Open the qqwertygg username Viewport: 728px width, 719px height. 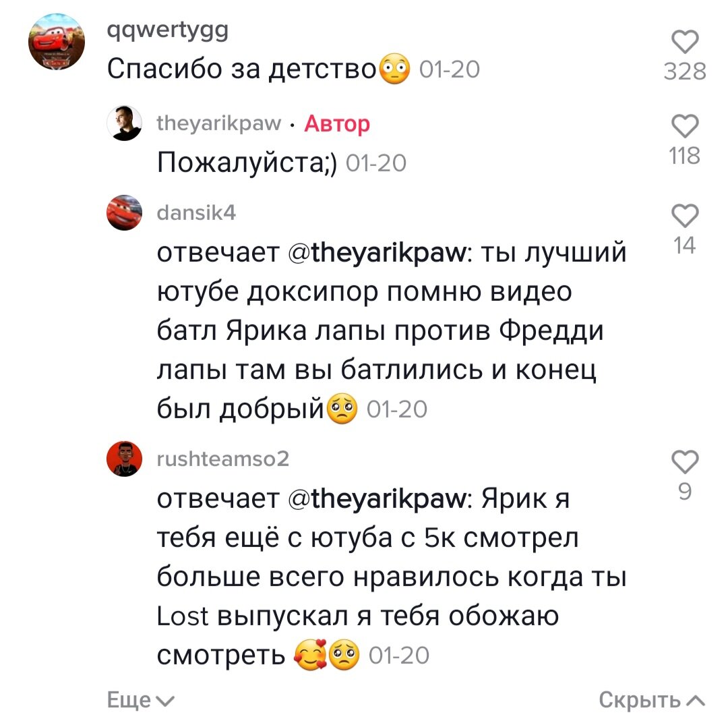pos(168,31)
